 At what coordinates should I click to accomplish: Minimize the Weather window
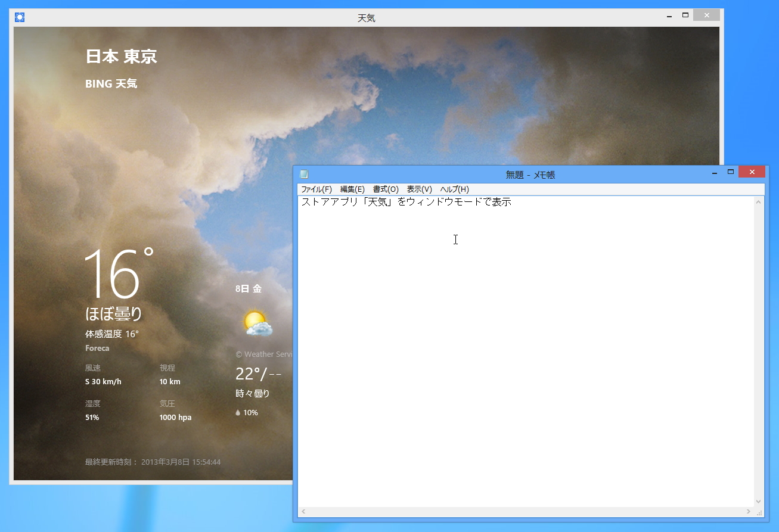(668, 14)
